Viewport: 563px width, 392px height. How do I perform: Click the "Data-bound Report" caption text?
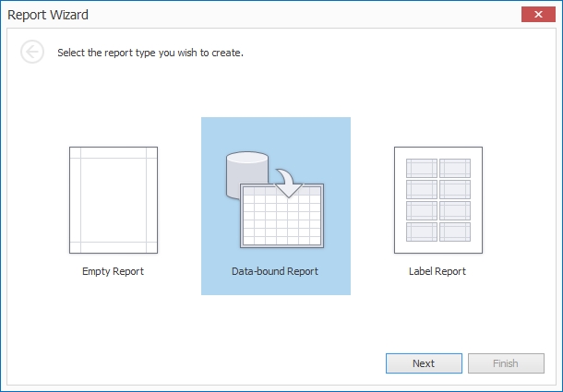click(275, 271)
